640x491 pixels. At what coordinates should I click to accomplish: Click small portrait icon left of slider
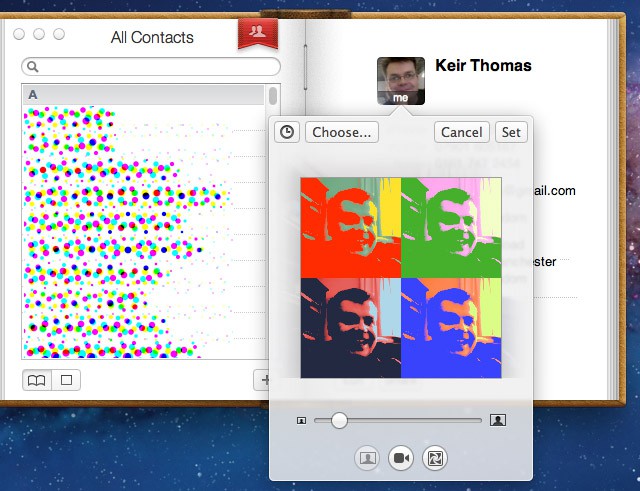(301, 420)
